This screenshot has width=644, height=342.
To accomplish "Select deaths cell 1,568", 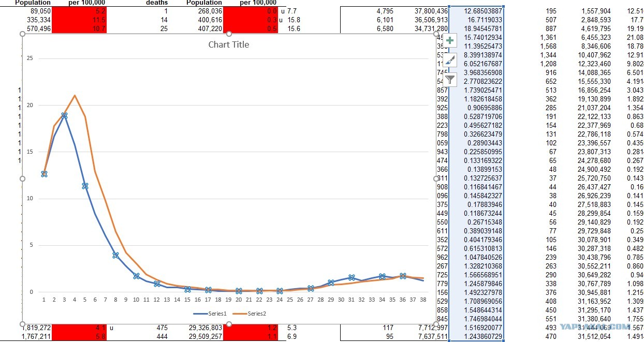I will pos(548,46).
